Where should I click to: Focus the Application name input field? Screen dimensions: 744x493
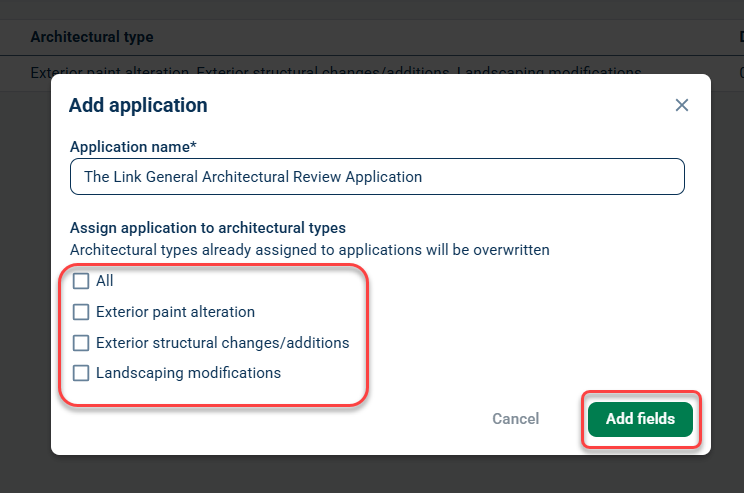[x=377, y=177]
